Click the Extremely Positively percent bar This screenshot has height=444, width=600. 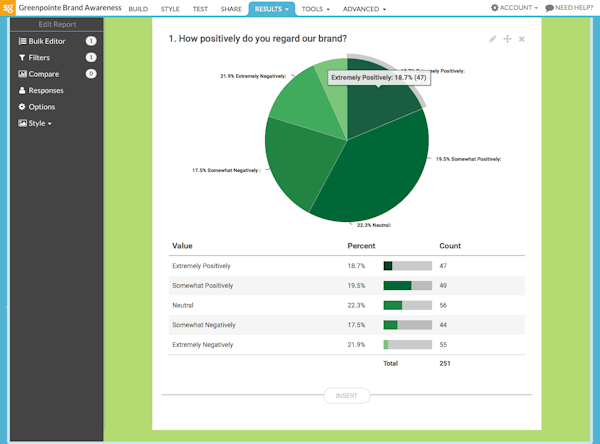407,266
